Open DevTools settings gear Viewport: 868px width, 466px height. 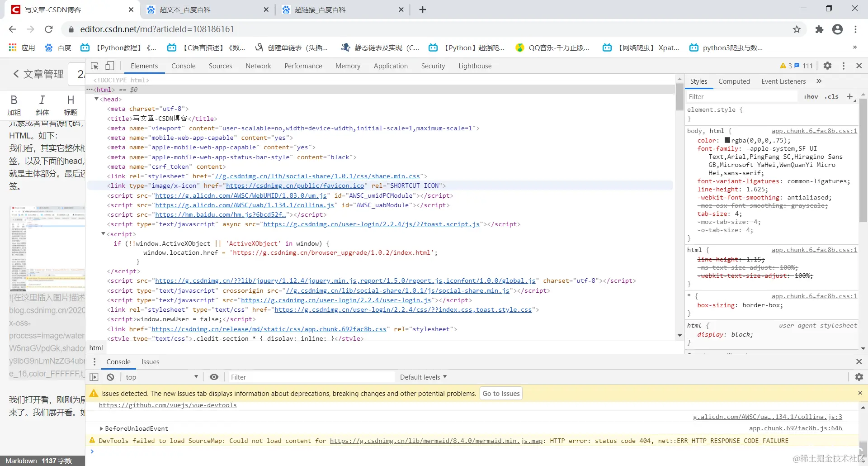pos(827,66)
